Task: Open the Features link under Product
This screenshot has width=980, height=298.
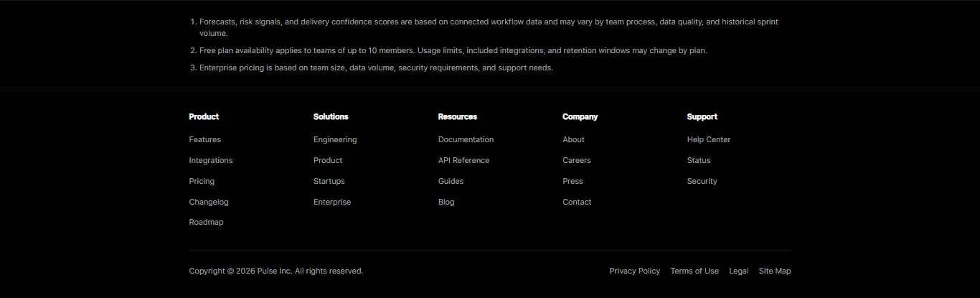Action: tap(204, 139)
